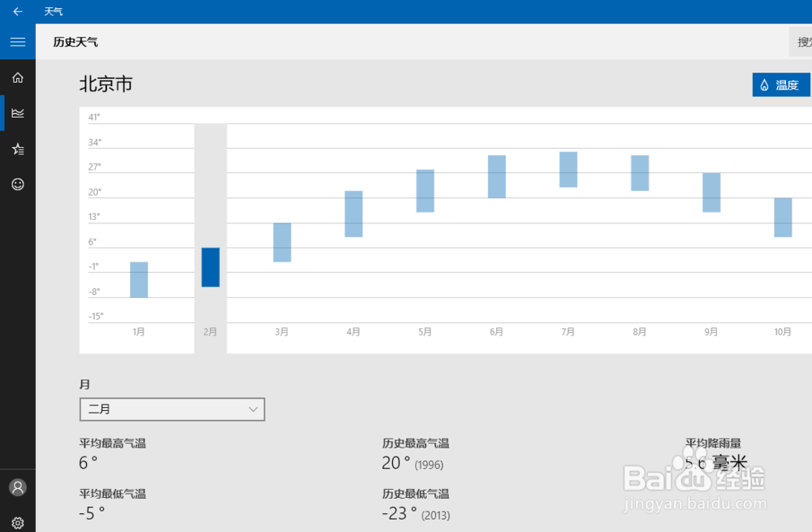Viewport: 812px width, 532px height.
Task: Click the Home icon in the sidebar
Action: coord(17,77)
